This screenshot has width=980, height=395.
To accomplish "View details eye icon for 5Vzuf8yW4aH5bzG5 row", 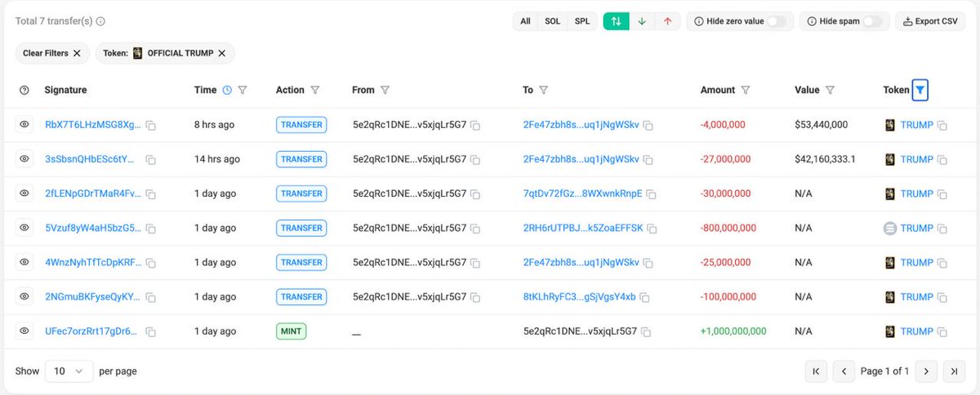I will (x=24, y=229).
